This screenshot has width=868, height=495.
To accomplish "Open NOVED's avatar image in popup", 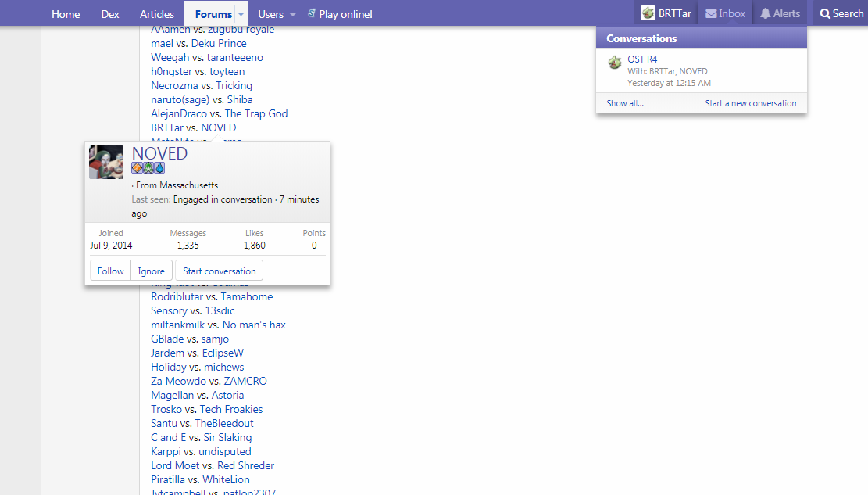I will (x=106, y=162).
